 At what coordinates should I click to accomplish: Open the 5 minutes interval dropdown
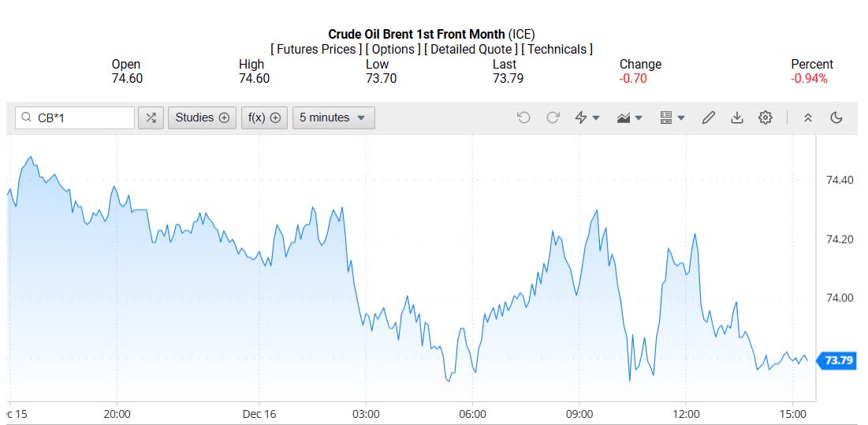tap(333, 117)
